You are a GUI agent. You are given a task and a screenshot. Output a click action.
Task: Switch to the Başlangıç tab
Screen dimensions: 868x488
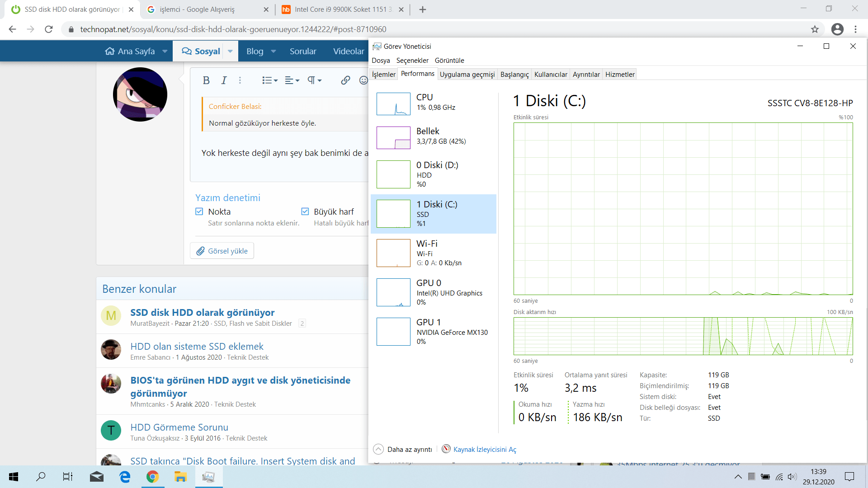514,75
